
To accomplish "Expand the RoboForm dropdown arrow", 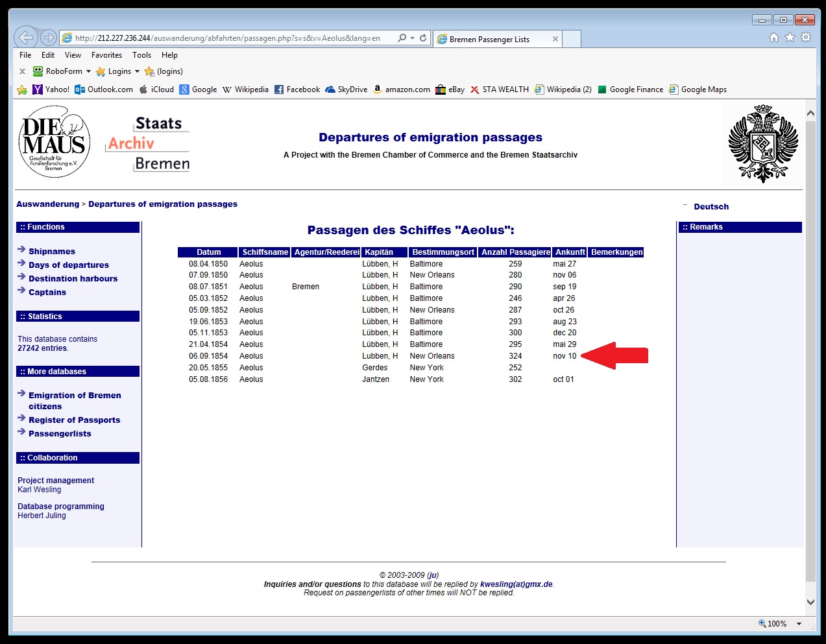I will click(88, 71).
